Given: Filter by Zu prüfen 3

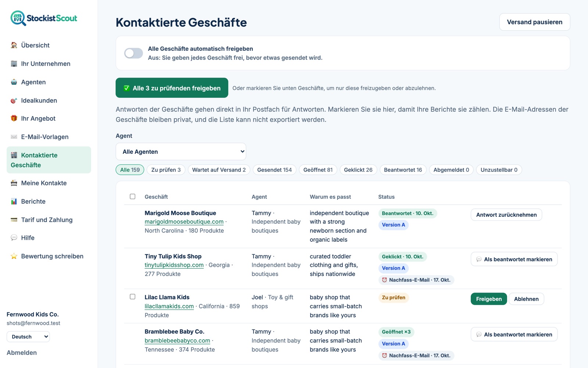Looking at the screenshot, I should point(166,170).
